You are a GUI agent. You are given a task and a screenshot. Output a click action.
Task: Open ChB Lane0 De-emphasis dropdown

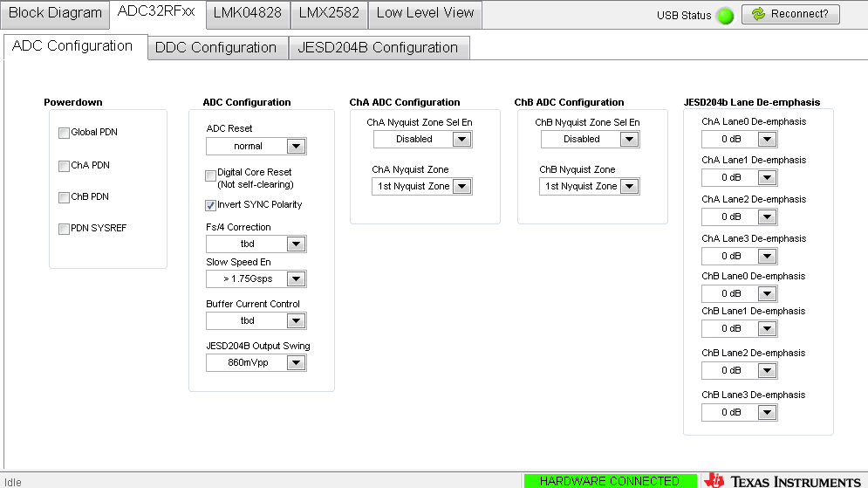tap(768, 293)
